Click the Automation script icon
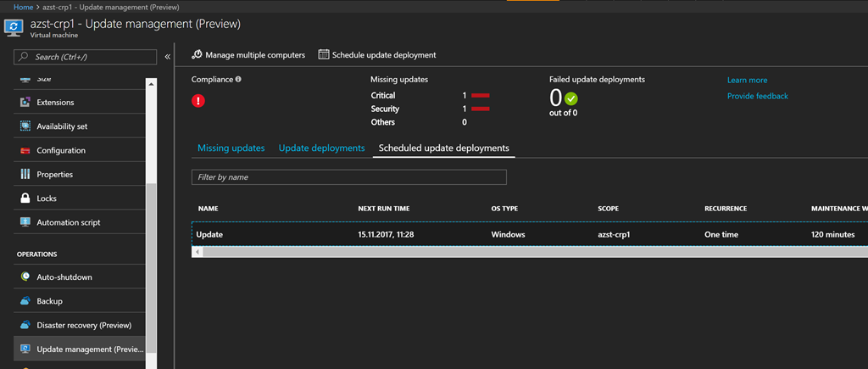The width and height of the screenshot is (868, 369). (25, 222)
